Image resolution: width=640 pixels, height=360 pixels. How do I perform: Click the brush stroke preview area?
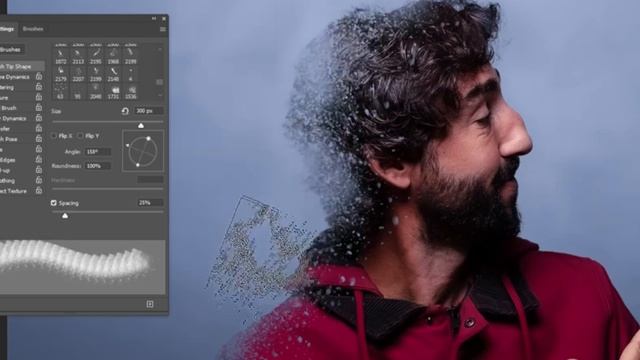point(82,267)
